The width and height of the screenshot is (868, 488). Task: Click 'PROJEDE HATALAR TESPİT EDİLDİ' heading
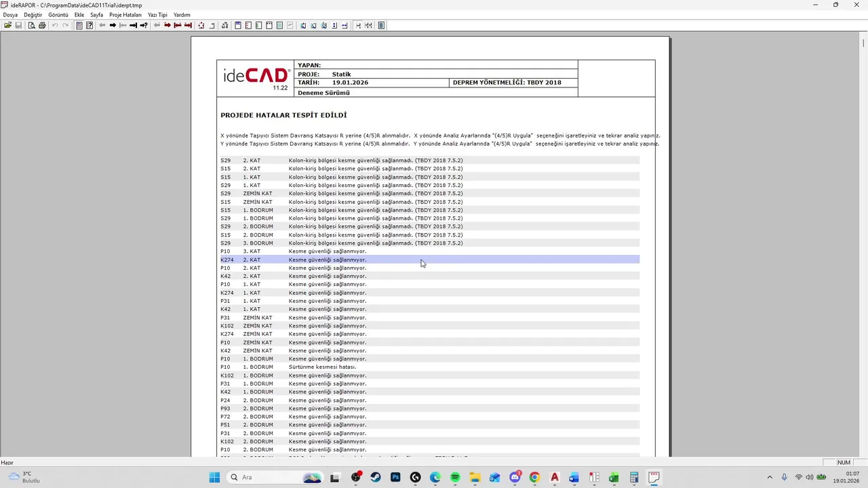(x=283, y=115)
